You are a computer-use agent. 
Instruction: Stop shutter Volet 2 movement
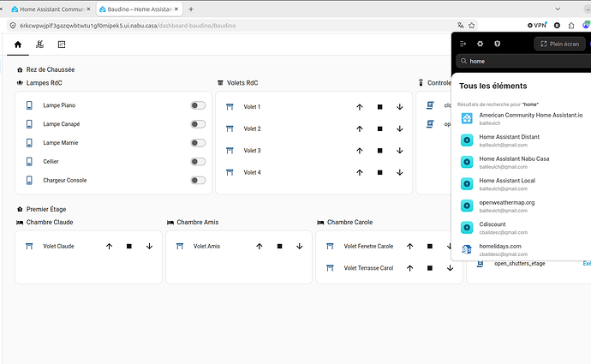tap(380, 128)
